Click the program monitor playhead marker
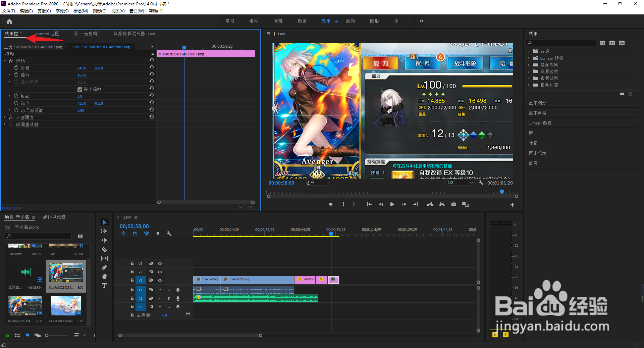 point(502,192)
